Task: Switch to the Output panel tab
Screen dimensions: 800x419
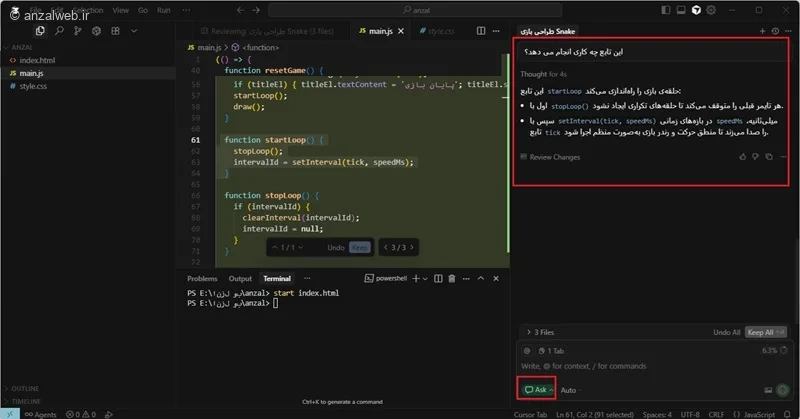Action: click(240, 279)
